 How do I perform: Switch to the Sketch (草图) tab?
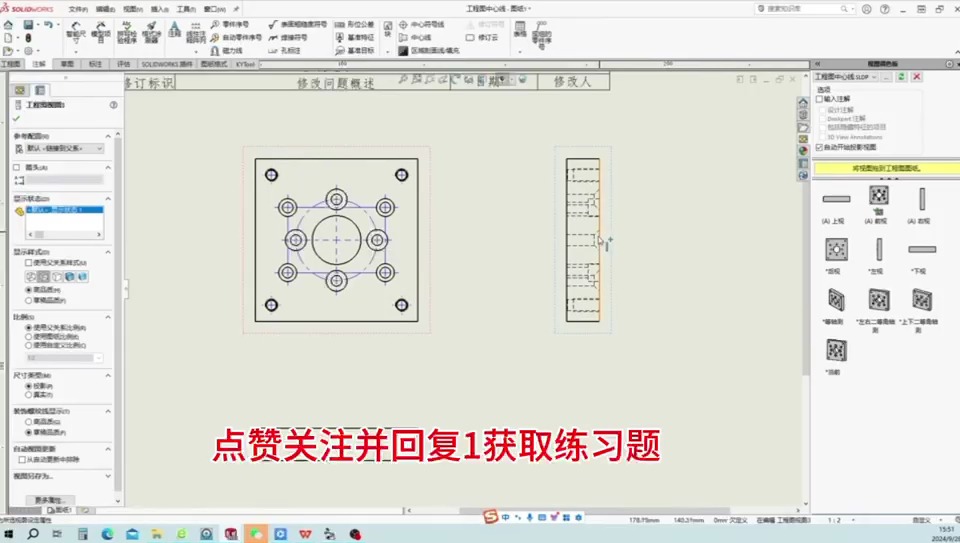click(x=67, y=64)
